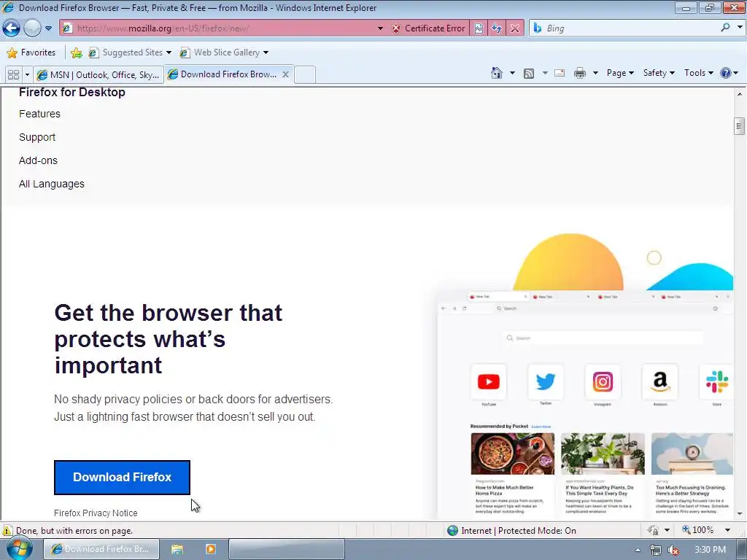
Task: Click the muted volume tray icon
Action: tap(673, 550)
